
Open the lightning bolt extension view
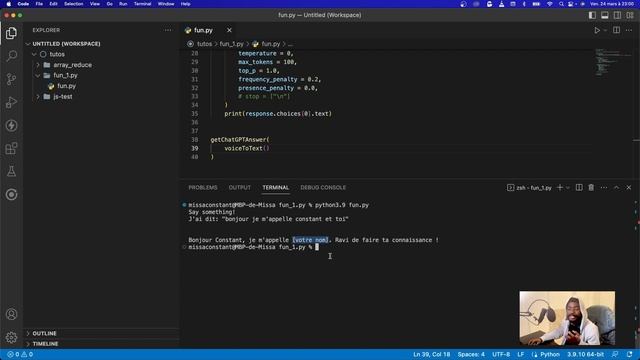click(x=11, y=125)
